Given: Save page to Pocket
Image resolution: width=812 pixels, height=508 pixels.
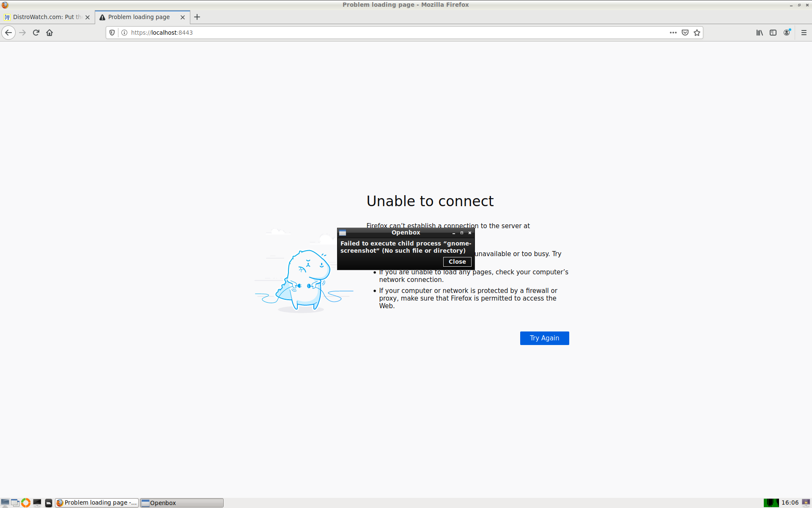Looking at the screenshot, I should 685,33.
